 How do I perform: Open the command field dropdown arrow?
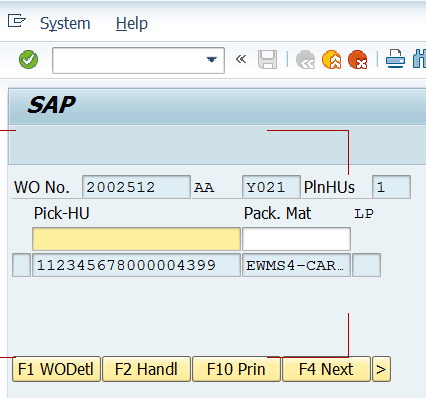click(211, 60)
